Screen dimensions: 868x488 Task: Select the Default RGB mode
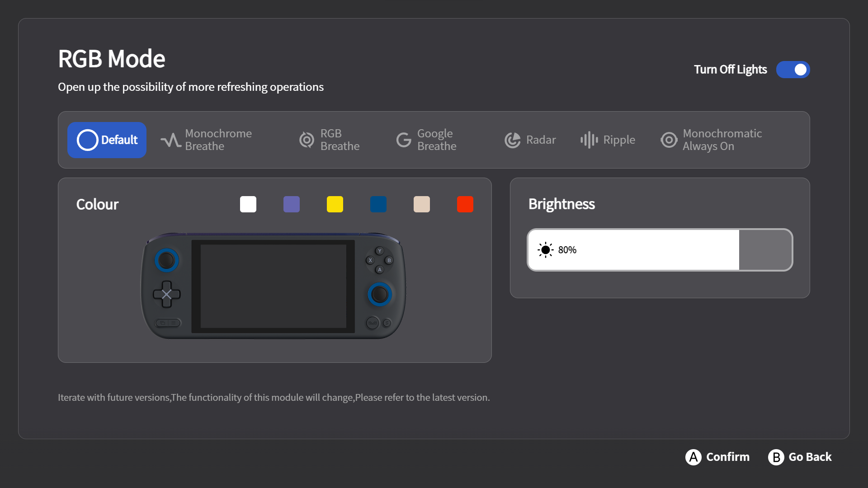tap(107, 140)
